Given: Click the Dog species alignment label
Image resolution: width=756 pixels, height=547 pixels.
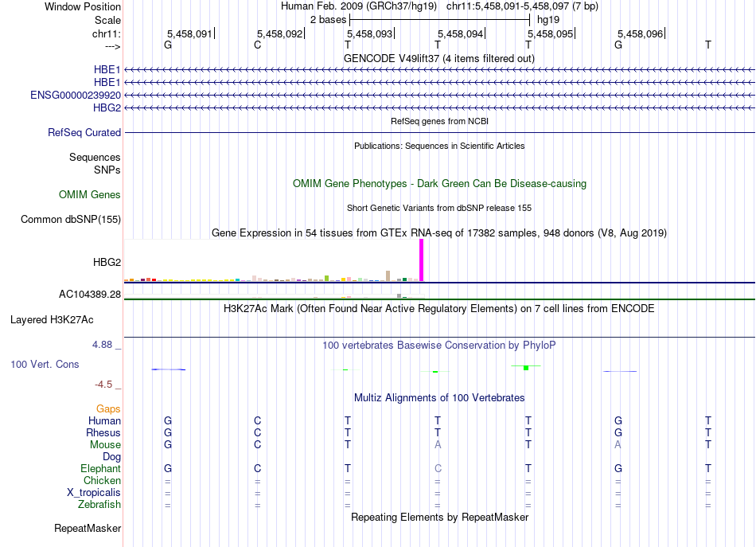Looking at the screenshot, I should [112, 457].
